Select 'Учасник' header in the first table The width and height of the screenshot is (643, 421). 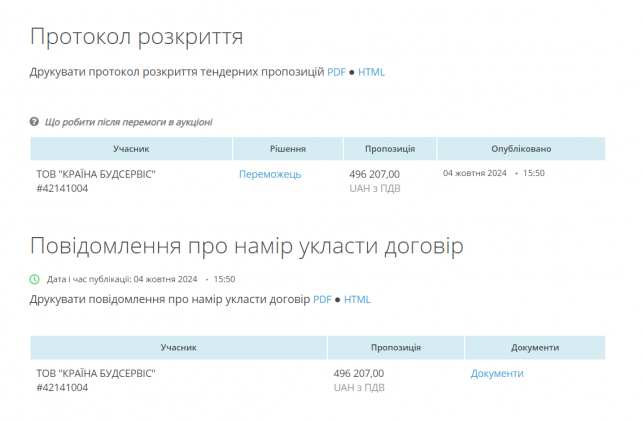(131, 149)
